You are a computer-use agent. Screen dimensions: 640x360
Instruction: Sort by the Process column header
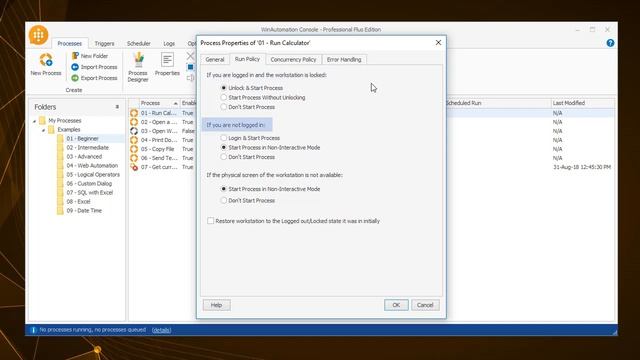[159, 103]
